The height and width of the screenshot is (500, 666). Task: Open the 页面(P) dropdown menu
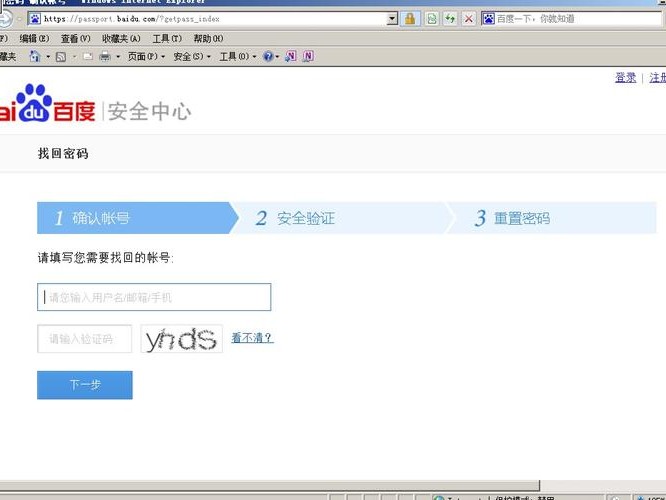(x=146, y=56)
